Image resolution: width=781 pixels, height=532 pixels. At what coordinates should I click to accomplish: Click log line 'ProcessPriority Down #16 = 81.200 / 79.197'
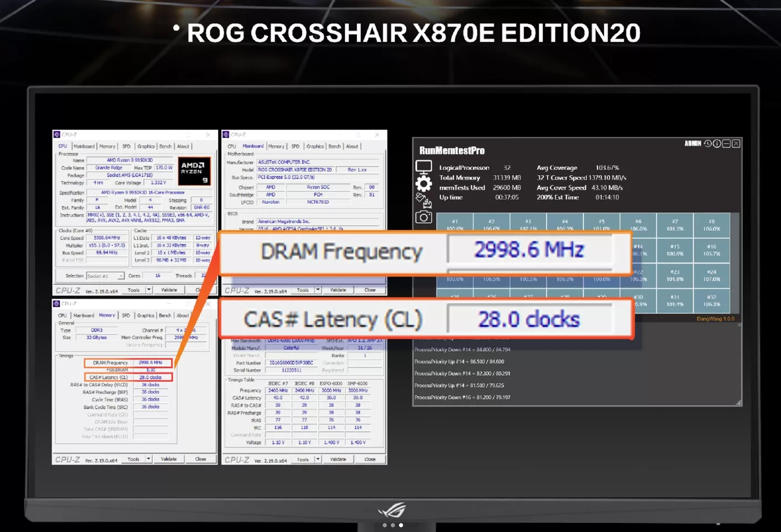coord(462,397)
